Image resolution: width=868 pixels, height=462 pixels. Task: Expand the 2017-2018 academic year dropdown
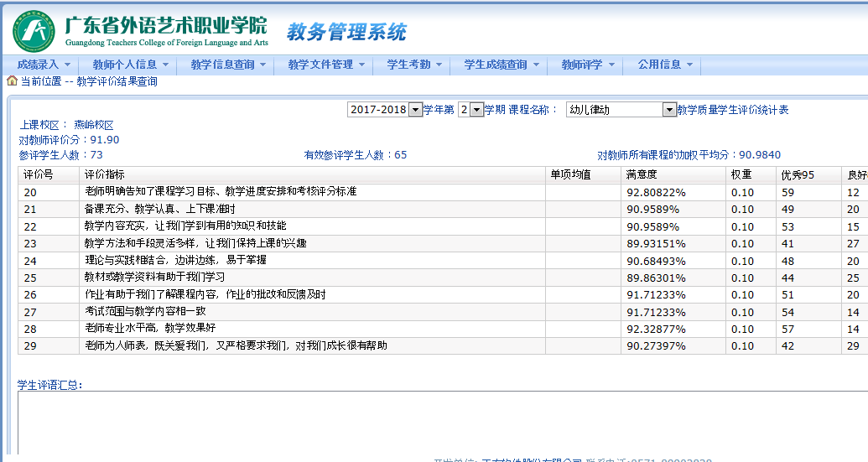pos(415,110)
